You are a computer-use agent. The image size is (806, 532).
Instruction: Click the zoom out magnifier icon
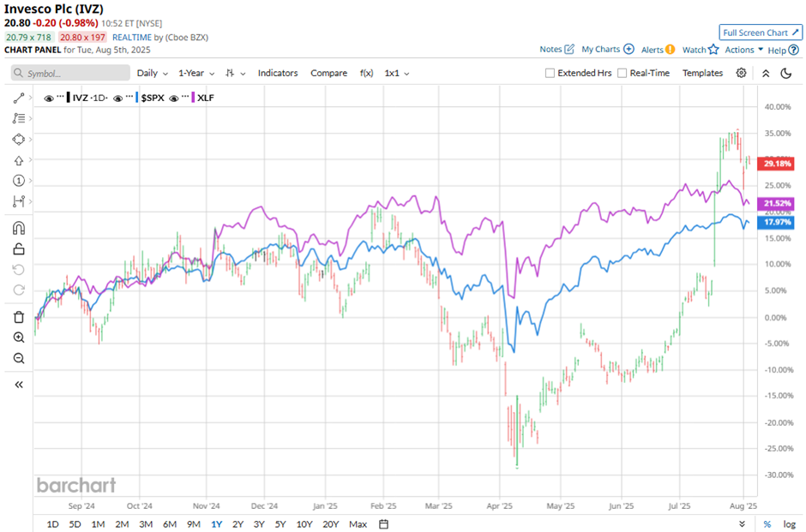[19, 358]
